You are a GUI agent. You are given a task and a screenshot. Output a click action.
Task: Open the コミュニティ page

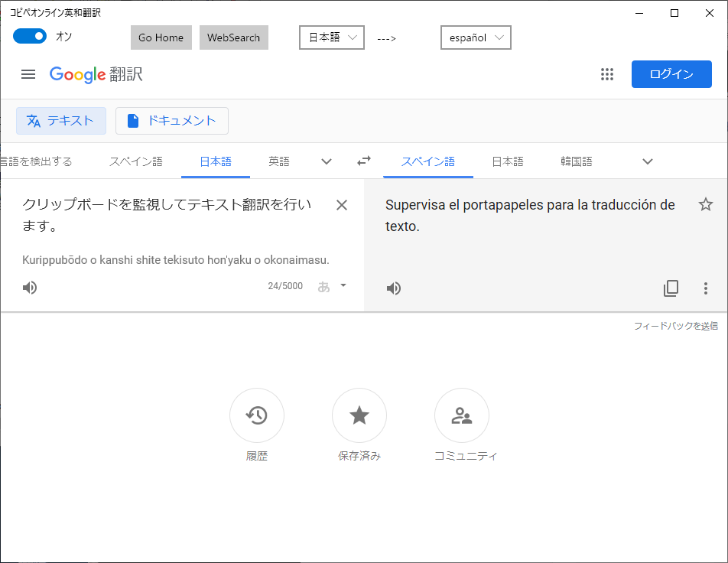[462, 415]
